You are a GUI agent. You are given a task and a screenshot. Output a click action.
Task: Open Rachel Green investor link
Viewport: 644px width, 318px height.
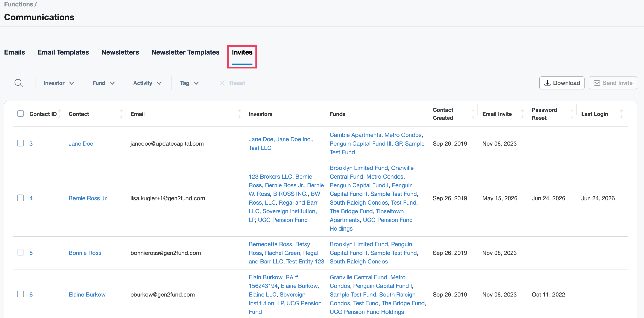282,253
